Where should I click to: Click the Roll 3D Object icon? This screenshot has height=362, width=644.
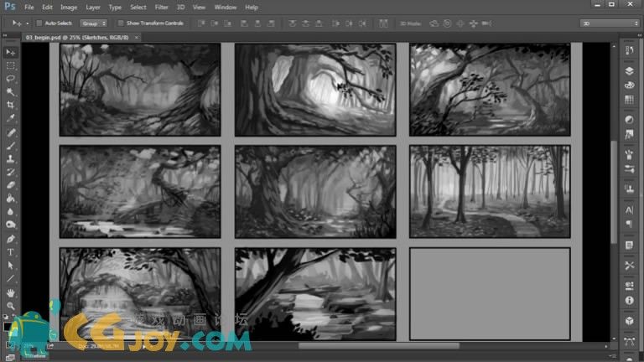click(447, 23)
